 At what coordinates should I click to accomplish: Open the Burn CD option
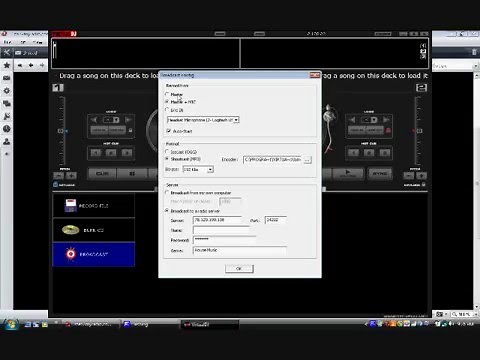[94, 230]
